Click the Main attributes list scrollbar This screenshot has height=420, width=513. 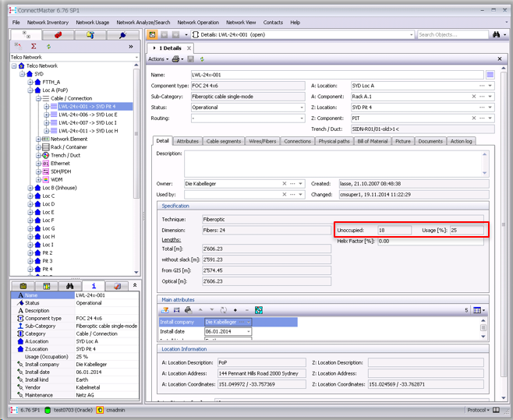pos(483,328)
